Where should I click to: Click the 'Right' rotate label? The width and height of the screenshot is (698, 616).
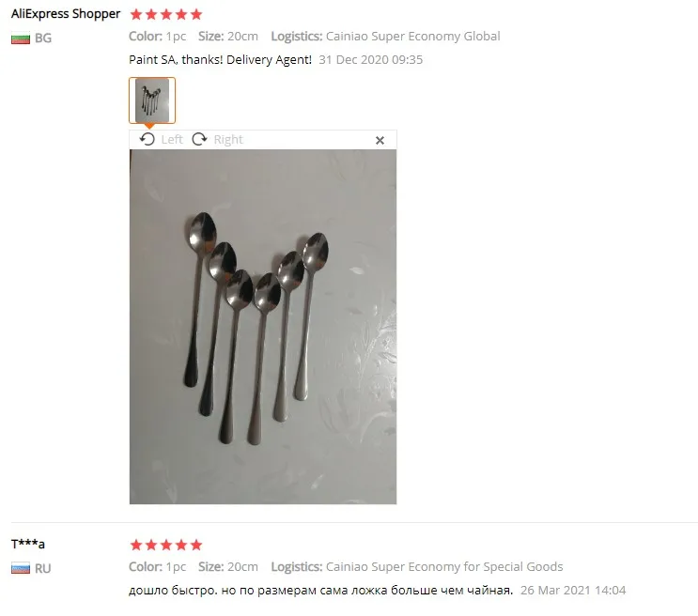228,140
